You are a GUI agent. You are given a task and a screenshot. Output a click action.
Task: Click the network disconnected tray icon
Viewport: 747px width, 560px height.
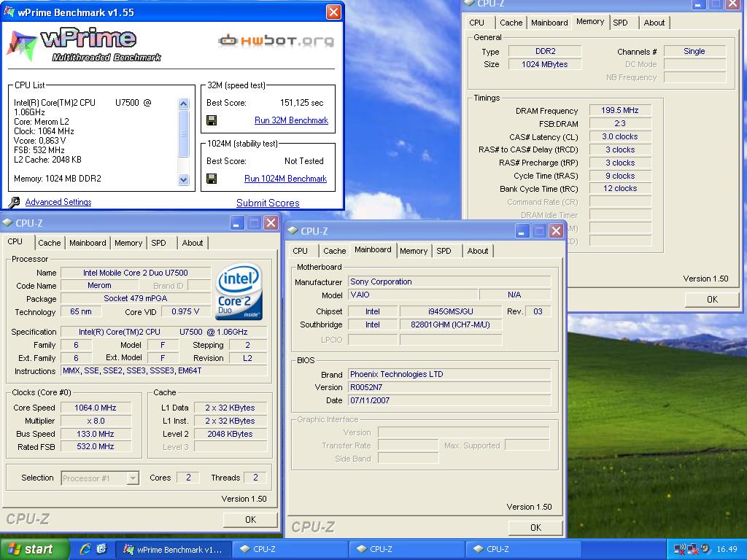click(x=680, y=550)
